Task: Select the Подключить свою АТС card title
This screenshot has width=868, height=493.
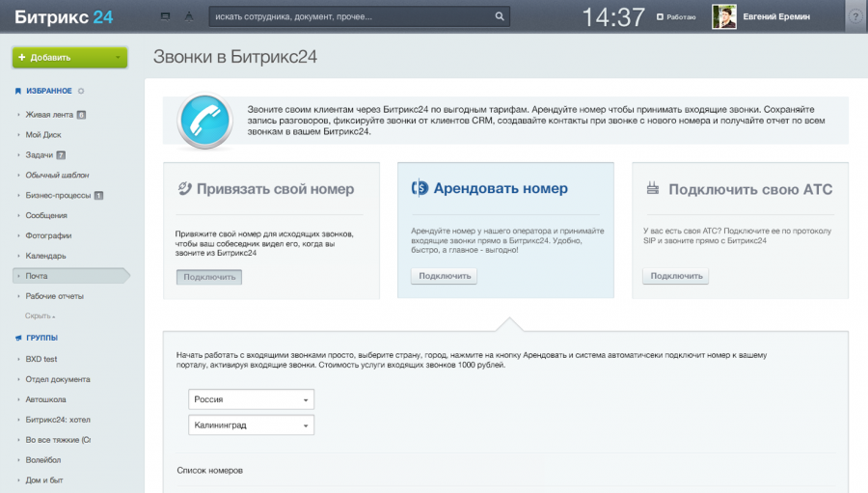Action: point(750,189)
